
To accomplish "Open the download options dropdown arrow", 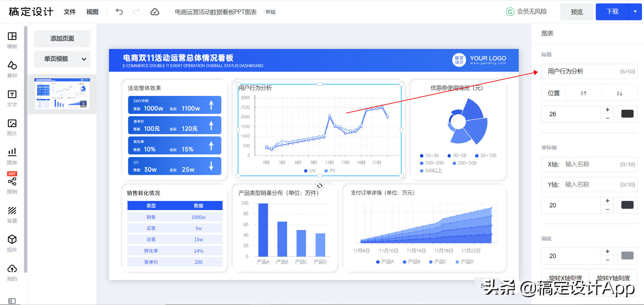I will point(635,12).
